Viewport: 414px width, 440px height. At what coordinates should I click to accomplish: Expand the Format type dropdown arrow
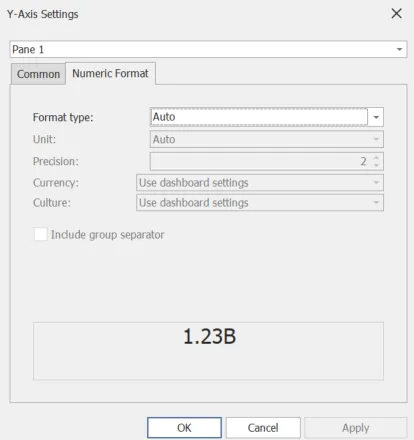coord(376,117)
